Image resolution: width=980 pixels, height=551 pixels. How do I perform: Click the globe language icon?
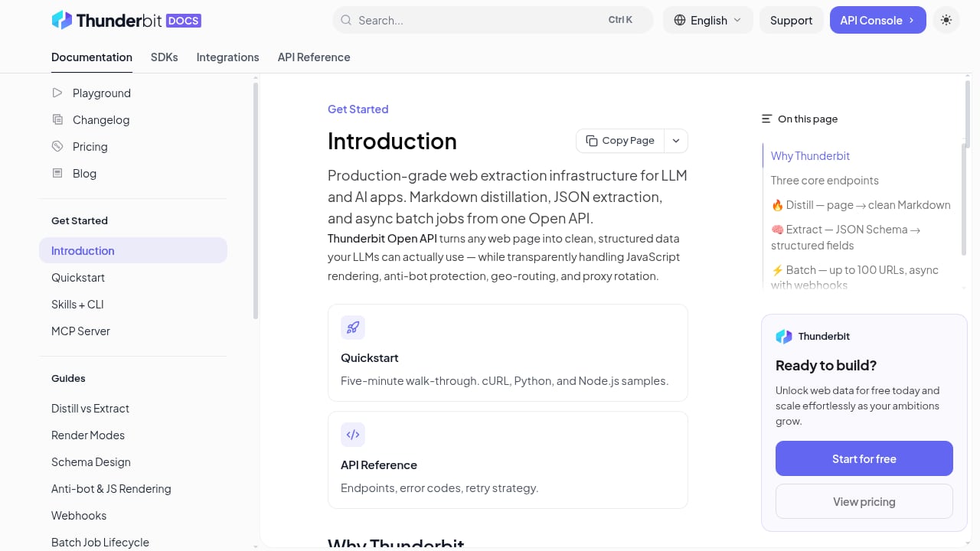point(680,20)
